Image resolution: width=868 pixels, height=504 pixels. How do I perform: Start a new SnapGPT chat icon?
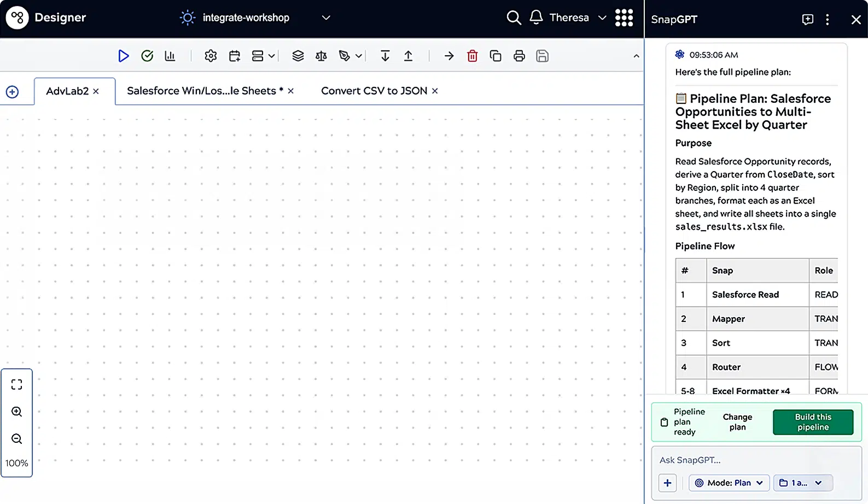point(807,20)
